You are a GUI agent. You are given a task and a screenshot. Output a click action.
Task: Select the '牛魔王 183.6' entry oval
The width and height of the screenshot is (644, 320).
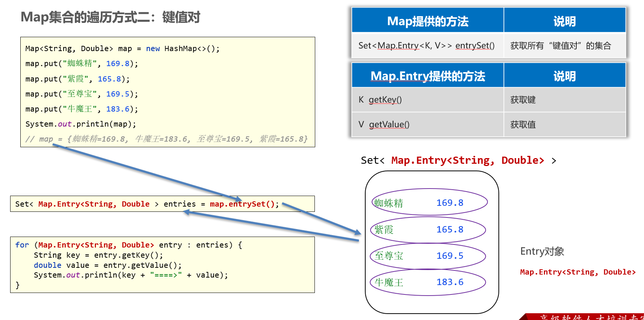(x=428, y=282)
